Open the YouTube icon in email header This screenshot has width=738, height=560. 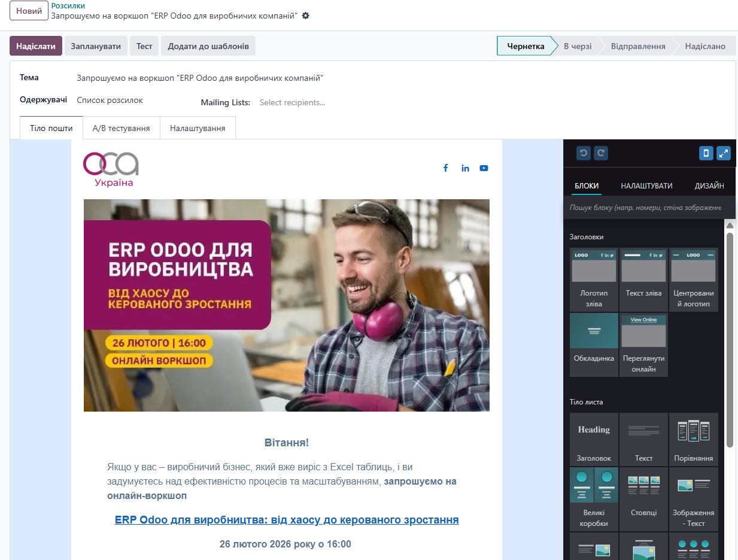[484, 168]
